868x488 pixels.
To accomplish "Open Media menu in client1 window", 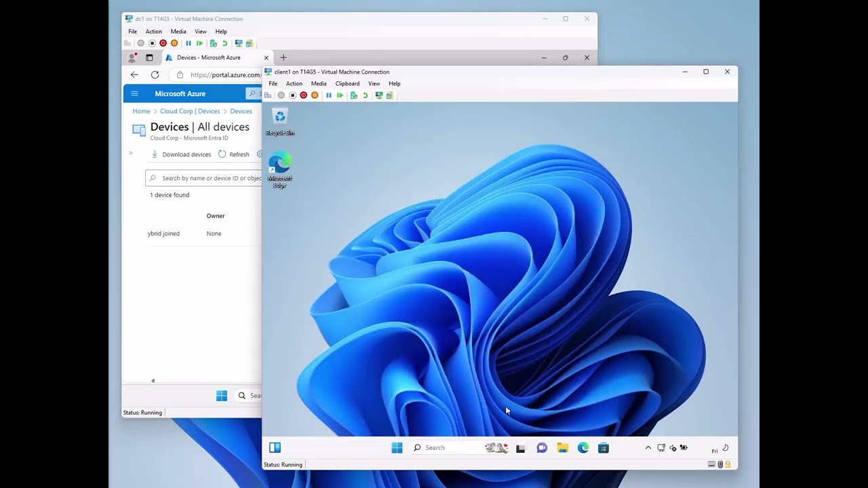I will [x=319, y=83].
